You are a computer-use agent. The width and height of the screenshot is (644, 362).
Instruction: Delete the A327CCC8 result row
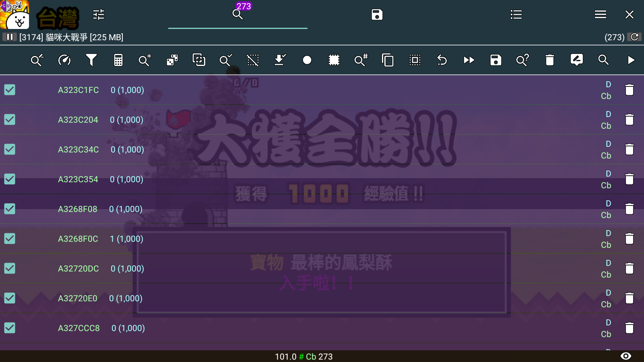[630, 328]
